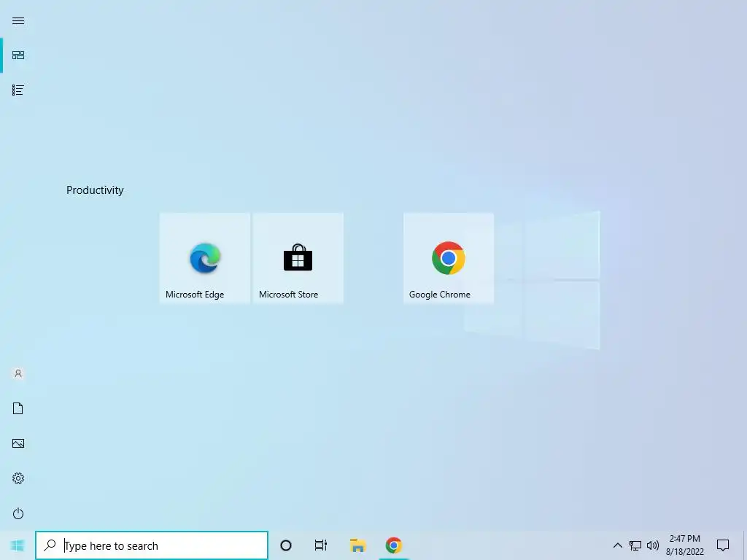The width and height of the screenshot is (747, 560).
Task: Open File Explorer from the taskbar
Action: (357, 545)
